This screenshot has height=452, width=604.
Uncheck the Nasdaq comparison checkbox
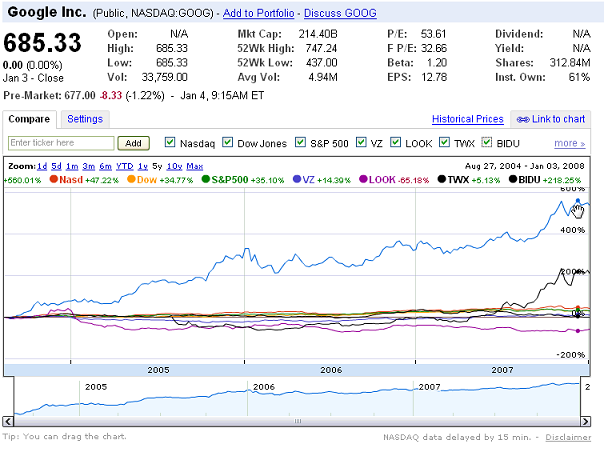(x=170, y=142)
